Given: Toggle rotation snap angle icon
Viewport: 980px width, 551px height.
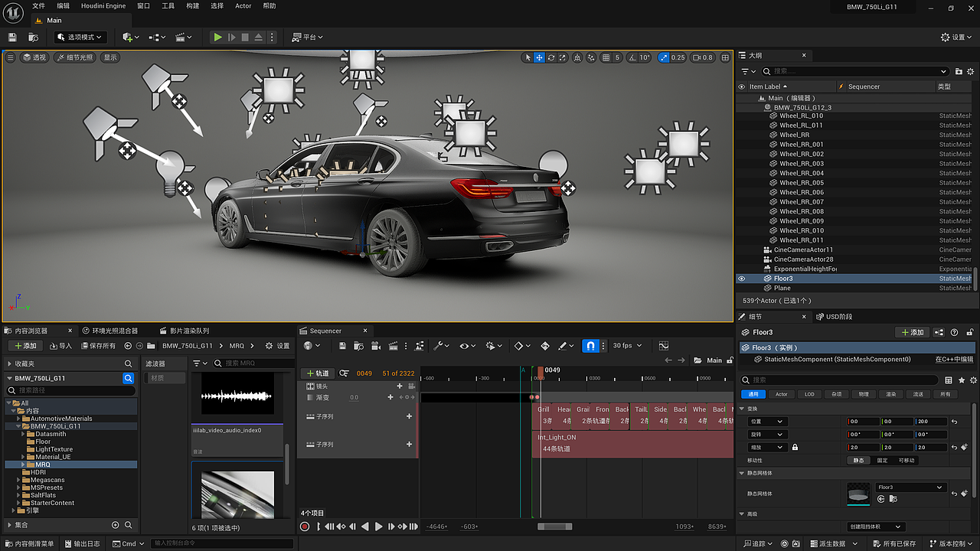Looking at the screenshot, I should [632, 57].
